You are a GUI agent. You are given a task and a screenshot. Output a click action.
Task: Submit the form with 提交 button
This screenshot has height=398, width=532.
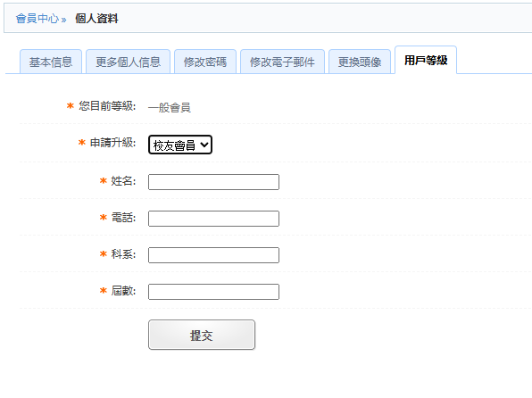(202, 335)
